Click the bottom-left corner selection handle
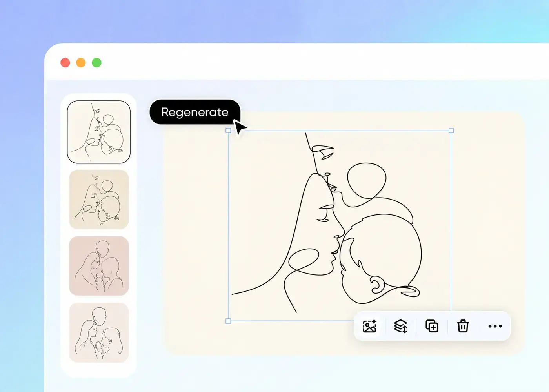 click(229, 321)
